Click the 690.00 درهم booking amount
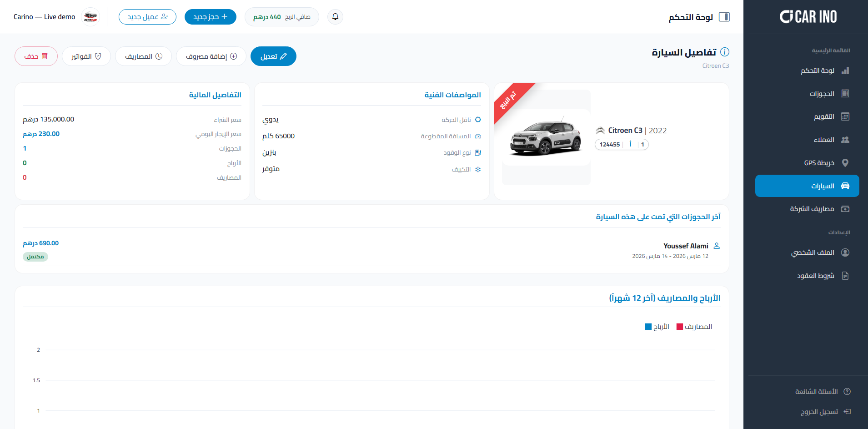The image size is (868, 429). pyautogui.click(x=41, y=243)
